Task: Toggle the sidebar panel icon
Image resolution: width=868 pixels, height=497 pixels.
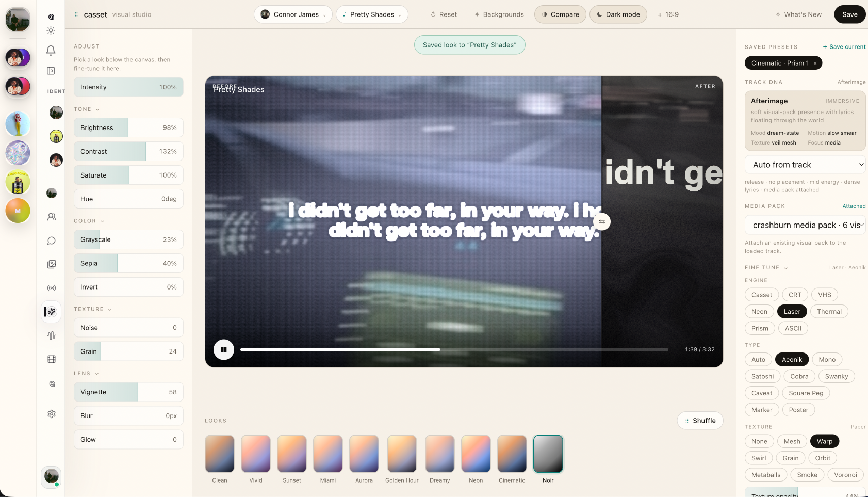Action: click(x=51, y=71)
